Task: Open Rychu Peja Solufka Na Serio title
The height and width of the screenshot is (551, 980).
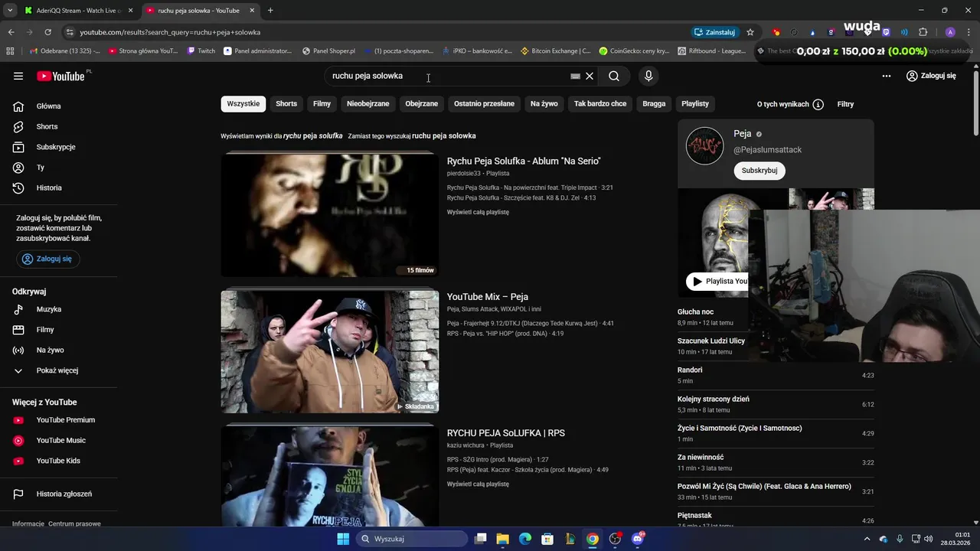Action: pyautogui.click(x=524, y=161)
